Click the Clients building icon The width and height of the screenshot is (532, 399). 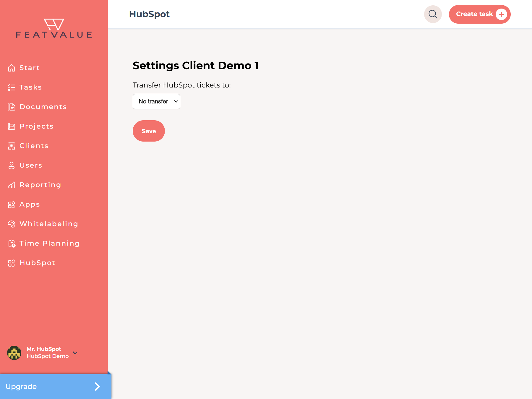pyautogui.click(x=12, y=146)
